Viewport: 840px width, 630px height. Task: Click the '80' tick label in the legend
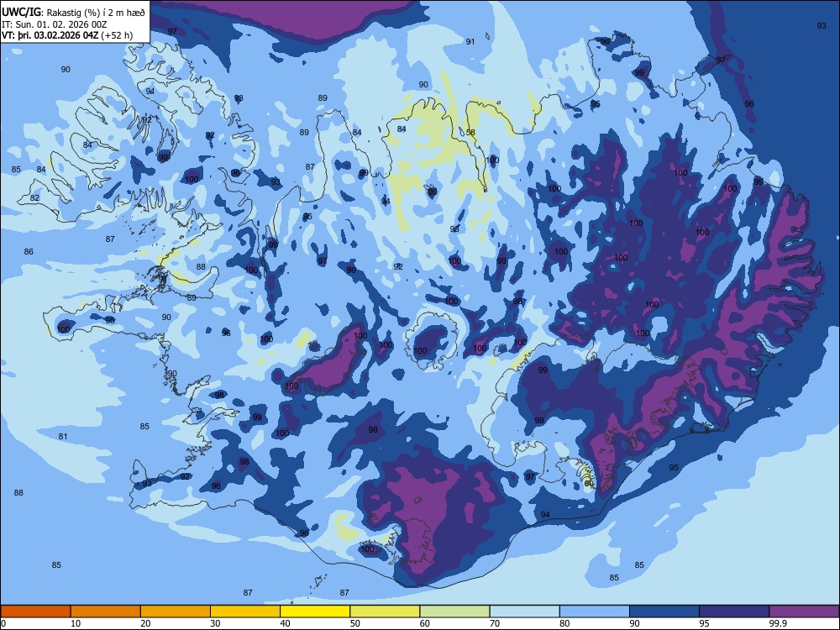pos(564,623)
